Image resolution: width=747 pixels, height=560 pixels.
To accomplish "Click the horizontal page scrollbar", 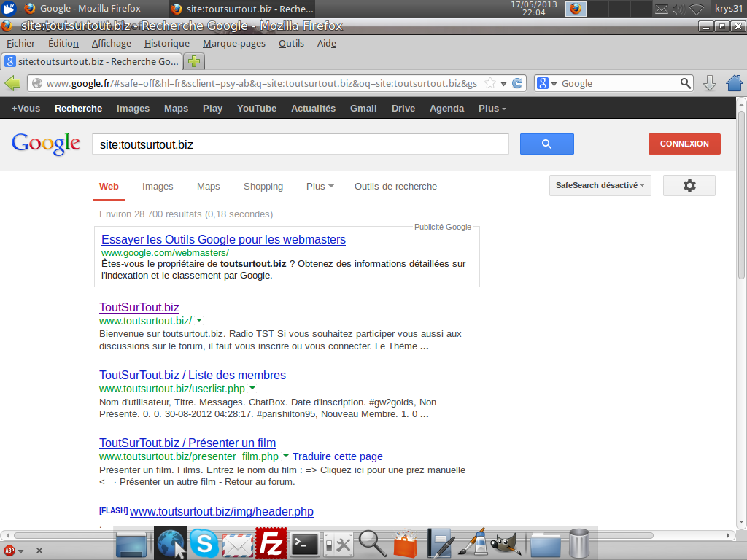I will [x=333, y=535].
